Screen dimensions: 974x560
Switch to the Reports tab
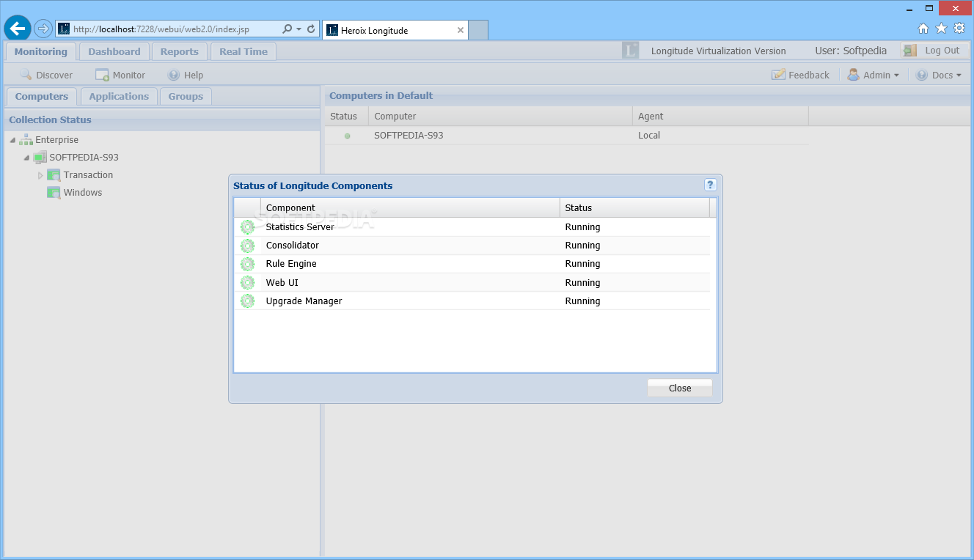(180, 51)
